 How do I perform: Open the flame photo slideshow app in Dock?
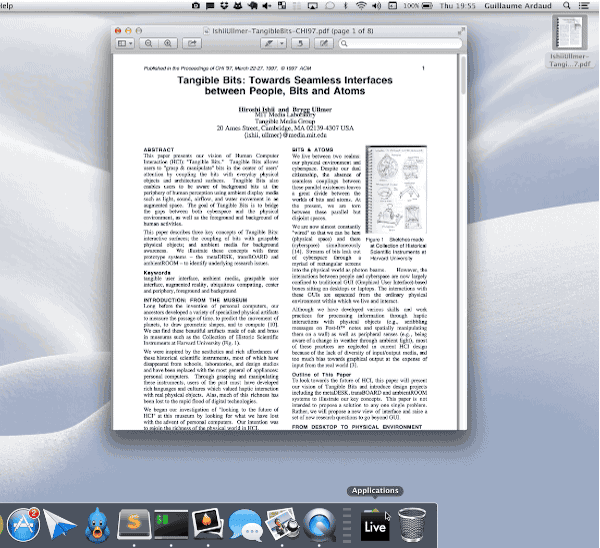tap(208, 524)
